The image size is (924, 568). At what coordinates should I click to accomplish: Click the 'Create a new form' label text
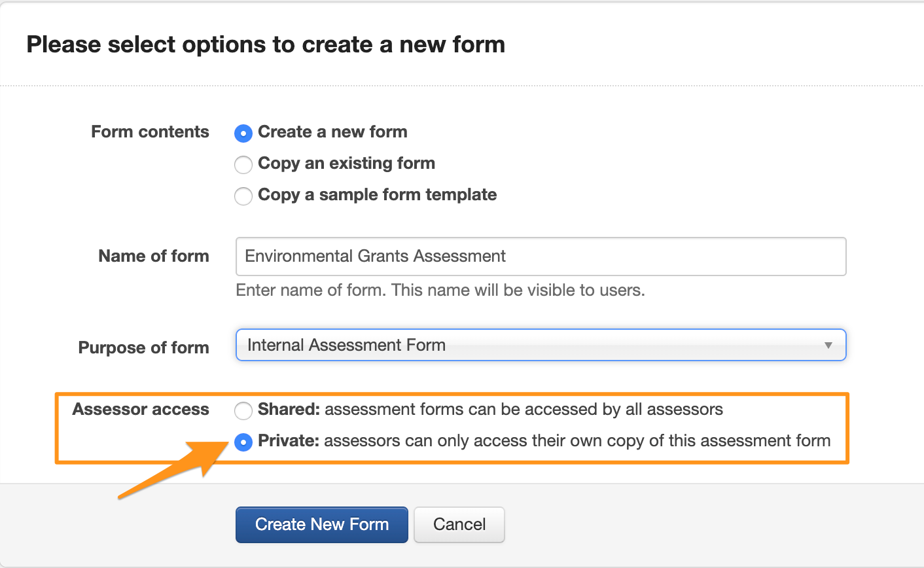[x=332, y=132]
